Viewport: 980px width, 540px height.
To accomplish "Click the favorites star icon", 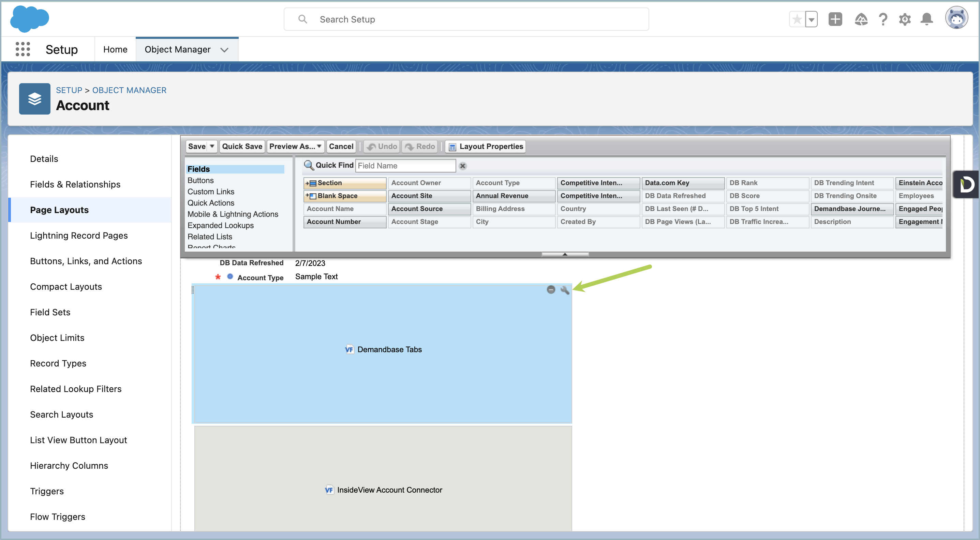I will click(x=797, y=19).
